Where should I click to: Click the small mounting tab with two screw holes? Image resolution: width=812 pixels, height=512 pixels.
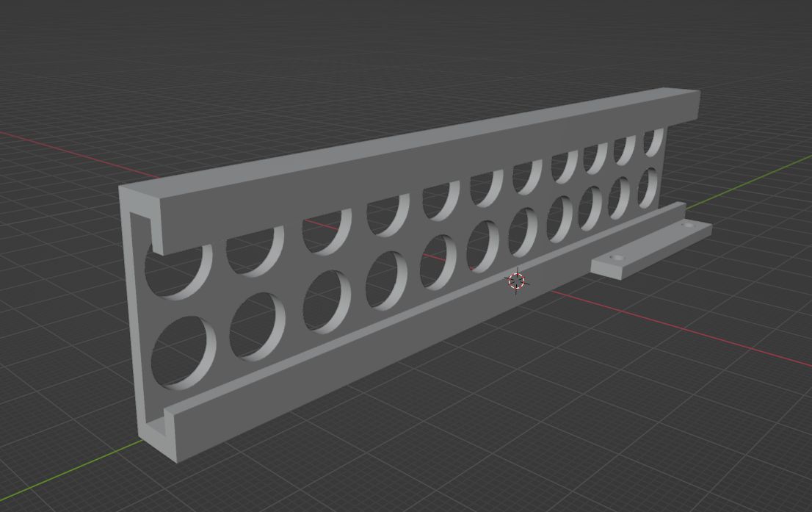coord(651,249)
